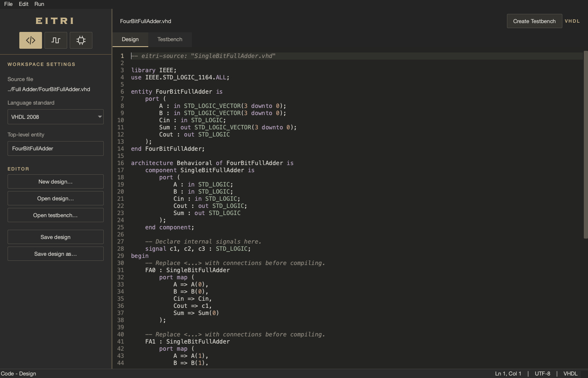Click the Save design as… button
Screen dimensions: 588x378
coord(55,254)
